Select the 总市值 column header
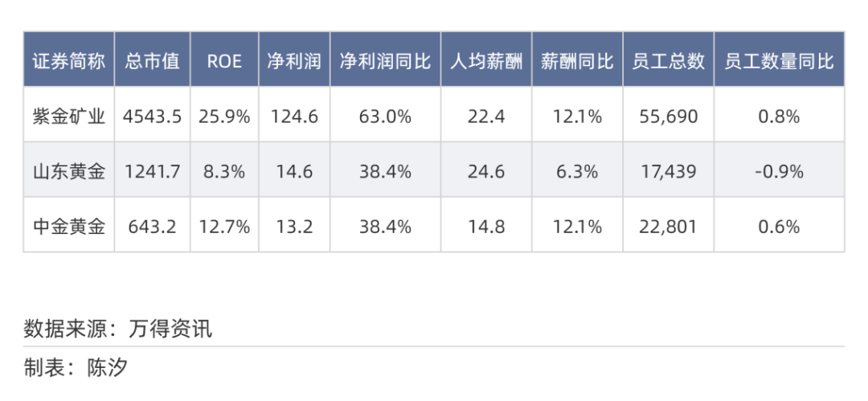 click(152, 61)
